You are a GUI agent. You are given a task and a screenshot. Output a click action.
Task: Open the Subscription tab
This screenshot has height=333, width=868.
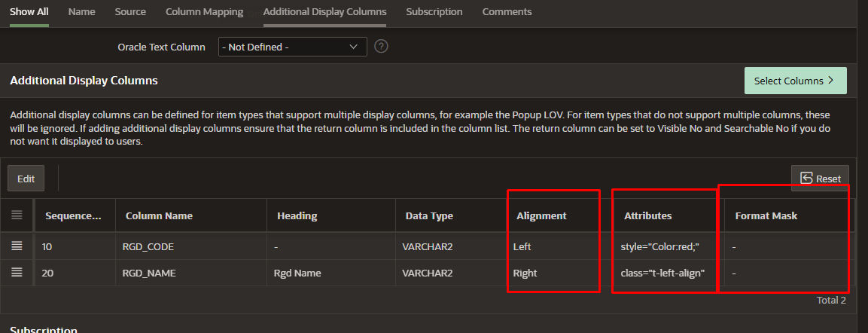[434, 12]
